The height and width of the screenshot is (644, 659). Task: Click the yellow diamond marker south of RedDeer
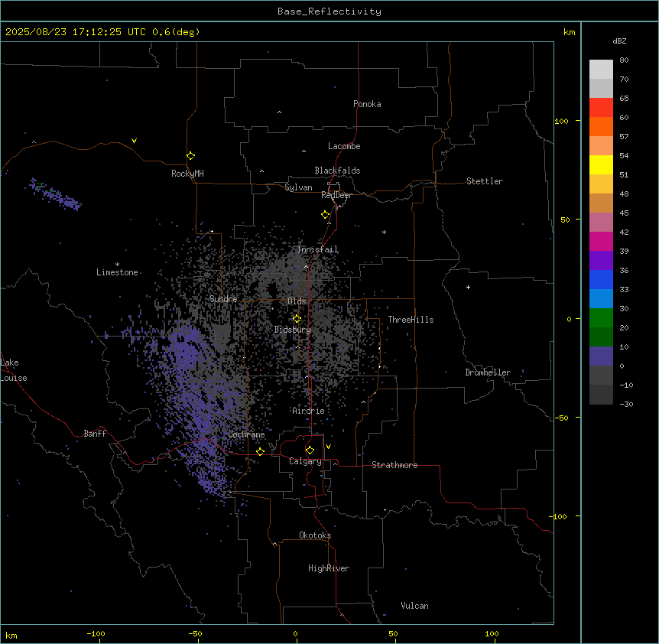(x=326, y=215)
